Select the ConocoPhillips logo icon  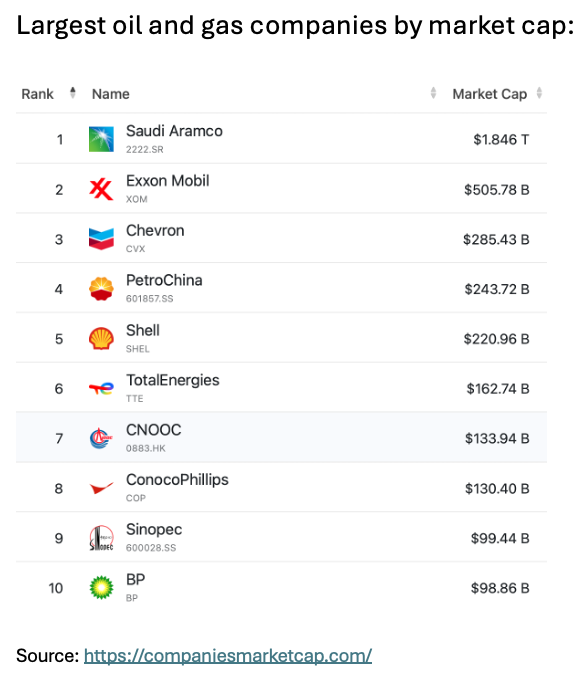tap(101, 488)
